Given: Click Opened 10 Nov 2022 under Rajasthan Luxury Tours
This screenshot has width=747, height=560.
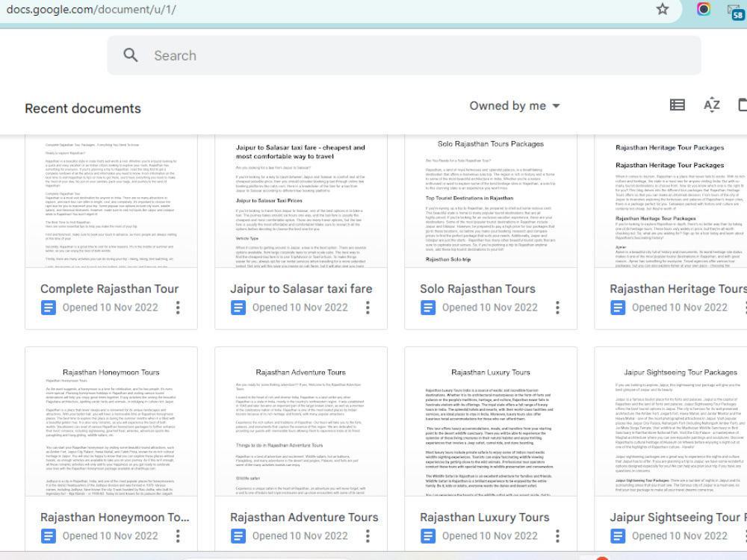Looking at the screenshot, I should [490, 536].
